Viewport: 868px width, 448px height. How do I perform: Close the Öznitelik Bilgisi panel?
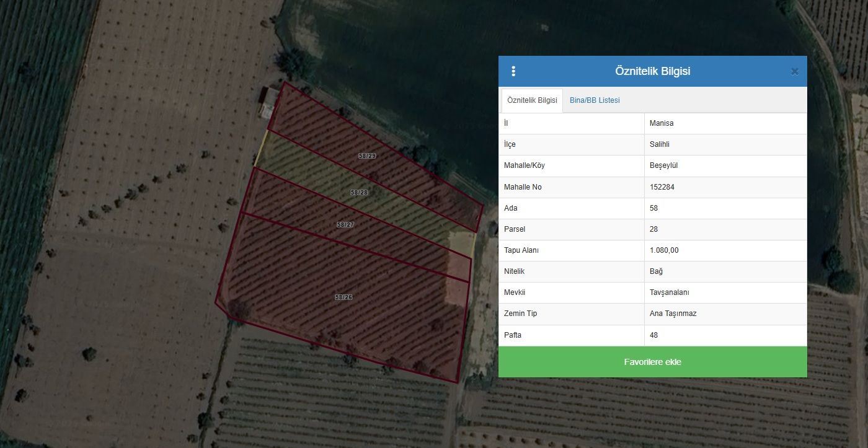(794, 72)
